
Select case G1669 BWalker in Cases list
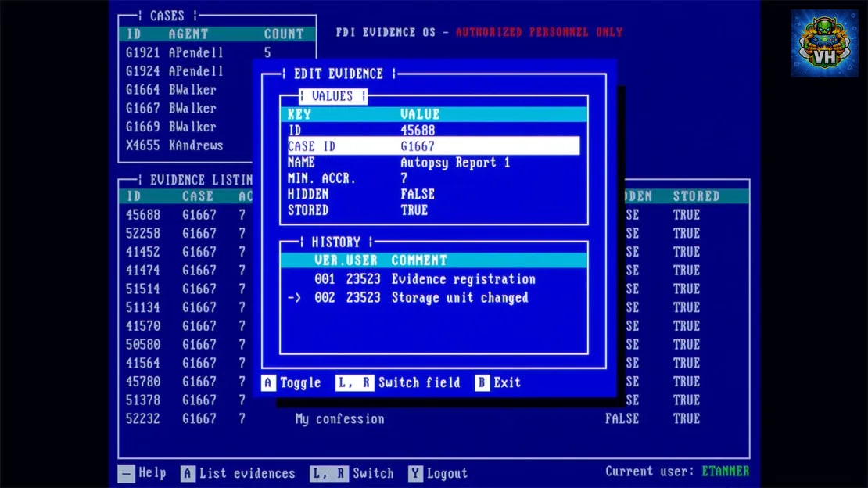[187, 127]
